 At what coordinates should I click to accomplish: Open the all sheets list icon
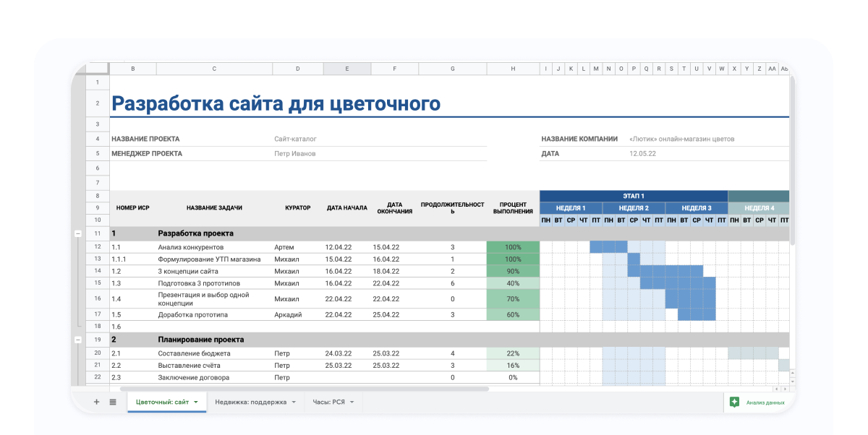tap(113, 402)
